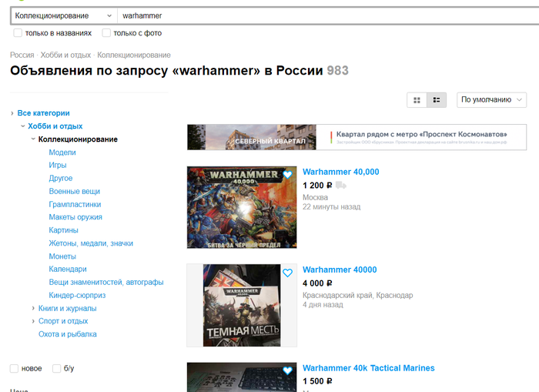The width and height of the screenshot is (539, 392).
Task: Favorite the Warhammer 40,000 listing heart
Action: point(287,175)
